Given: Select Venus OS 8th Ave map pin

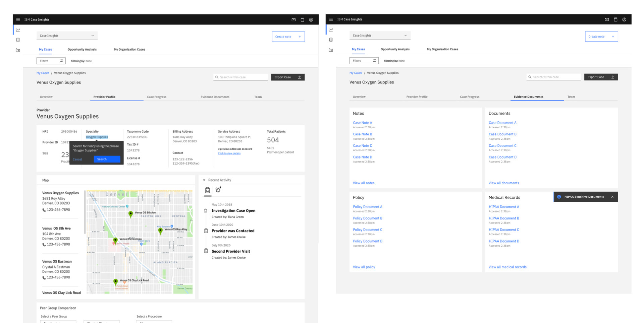Looking at the screenshot, I should click(131, 214).
